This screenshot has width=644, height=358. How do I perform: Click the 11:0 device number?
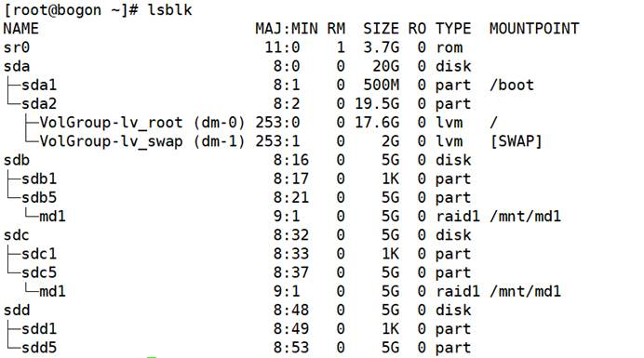282,47
